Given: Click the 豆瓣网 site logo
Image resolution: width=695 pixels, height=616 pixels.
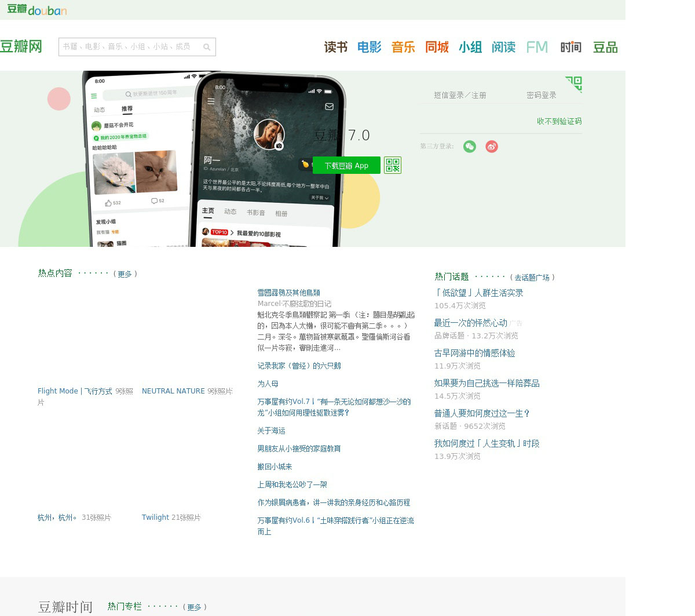Looking at the screenshot, I should pyautogui.click(x=21, y=47).
